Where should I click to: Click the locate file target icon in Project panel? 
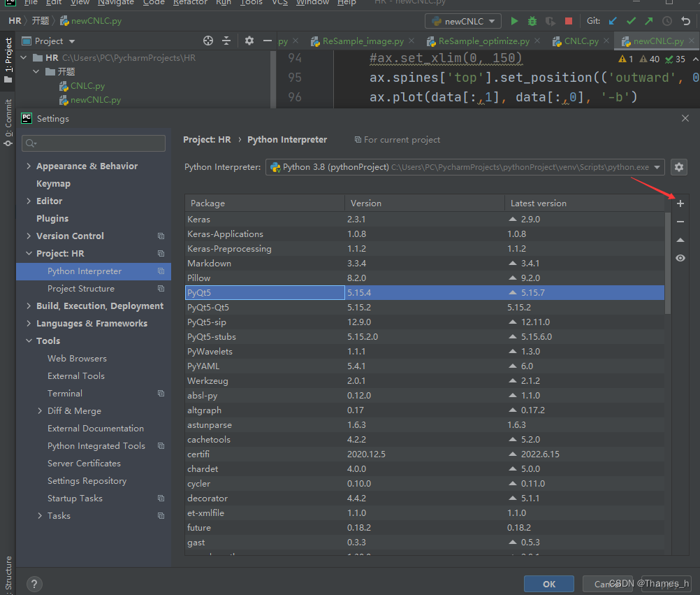pyautogui.click(x=208, y=41)
